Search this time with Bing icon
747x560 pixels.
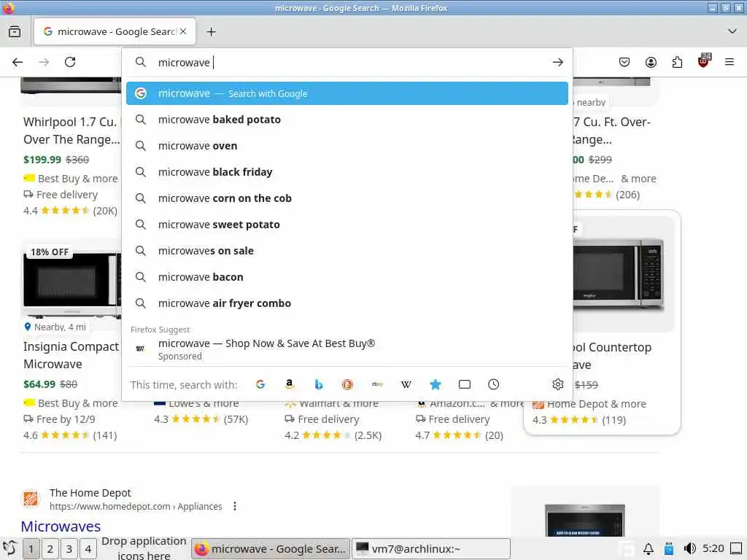pos(319,384)
